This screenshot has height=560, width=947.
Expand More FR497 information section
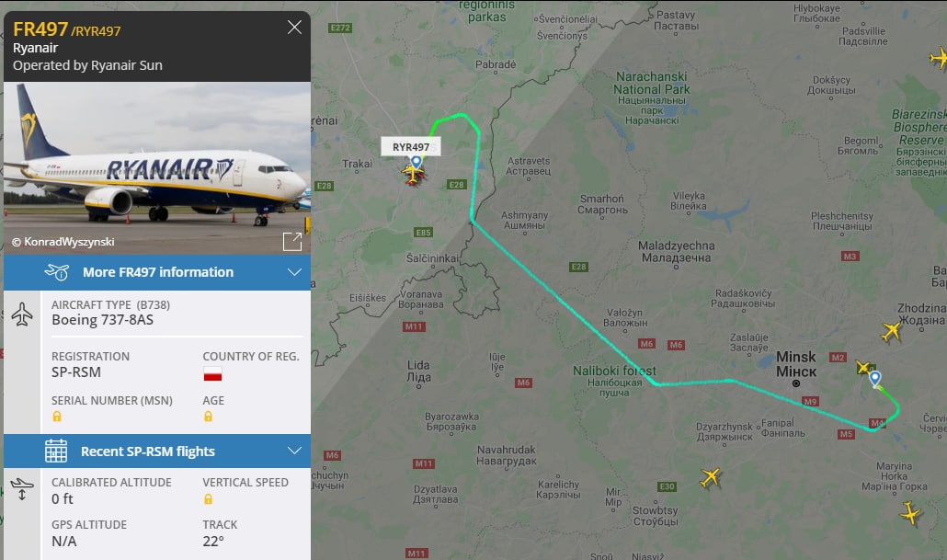(x=157, y=272)
